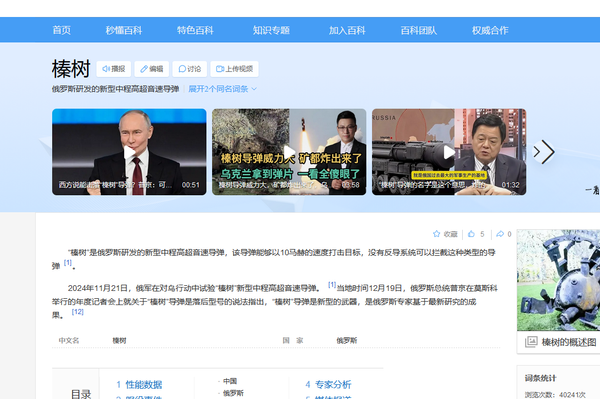Click the share arrow icon

[500, 234]
